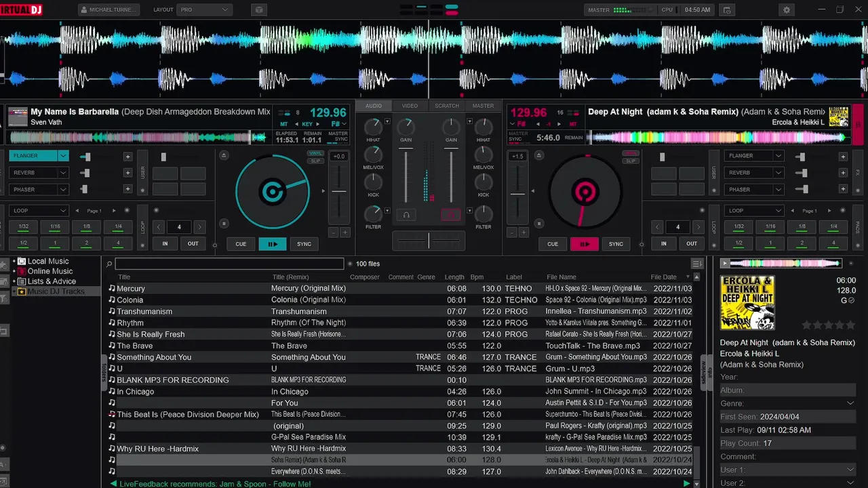Double loop length on left deck
868x488 pixels.
199,227
